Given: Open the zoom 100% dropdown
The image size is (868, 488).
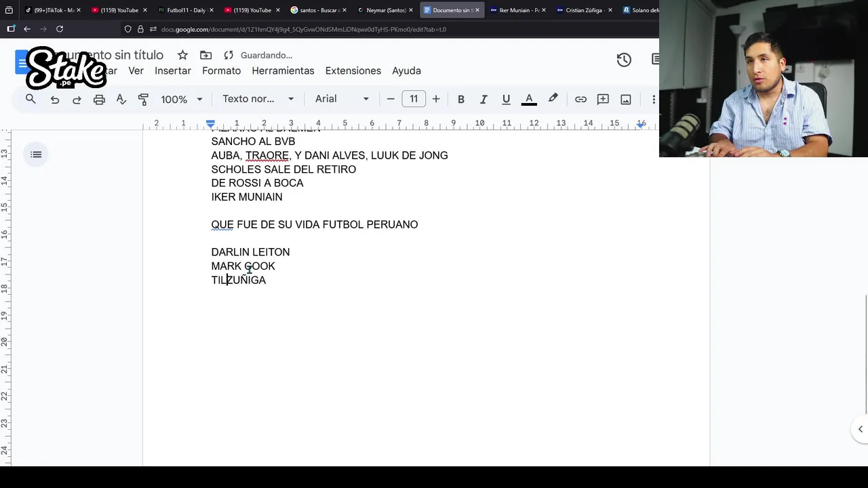Looking at the screenshot, I should [181, 99].
